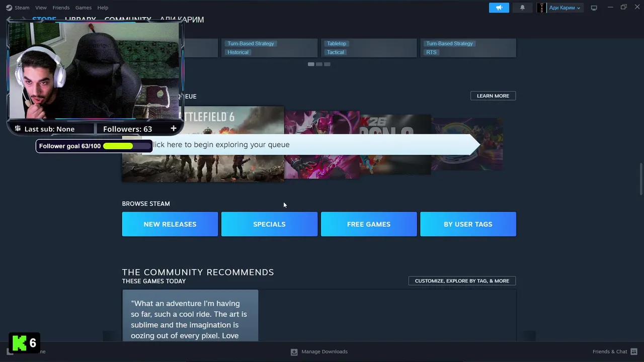Click the right arrow of community recommendations
Image resolution: width=644 pixels, height=362 pixels.
tap(529, 335)
